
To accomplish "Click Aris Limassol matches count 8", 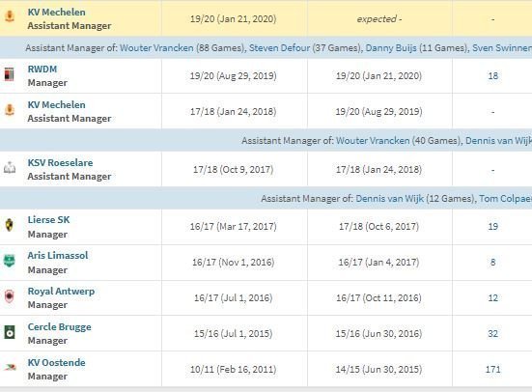I will (x=493, y=263).
